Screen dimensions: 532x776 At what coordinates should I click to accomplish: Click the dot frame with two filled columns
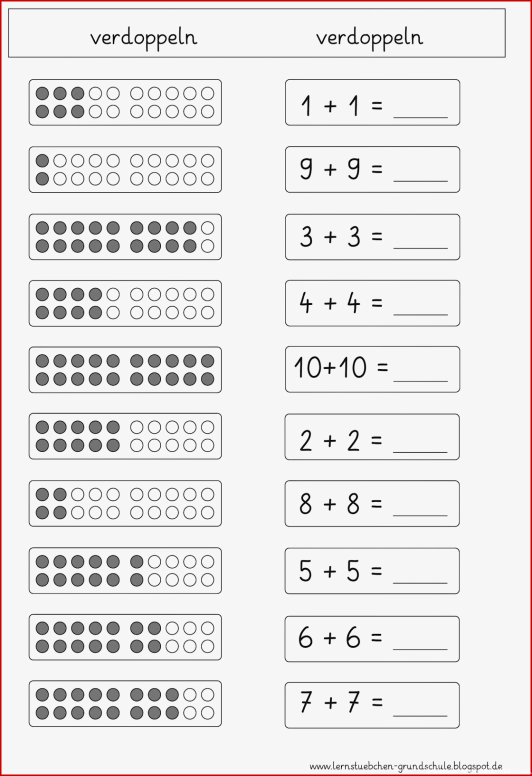pyautogui.click(x=125, y=503)
